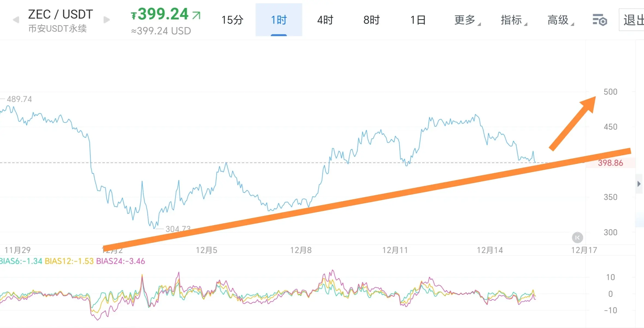The height and width of the screenshot is (328, 644).
Task: Switch to 4时 timeframe
Action: coord(325,20)
